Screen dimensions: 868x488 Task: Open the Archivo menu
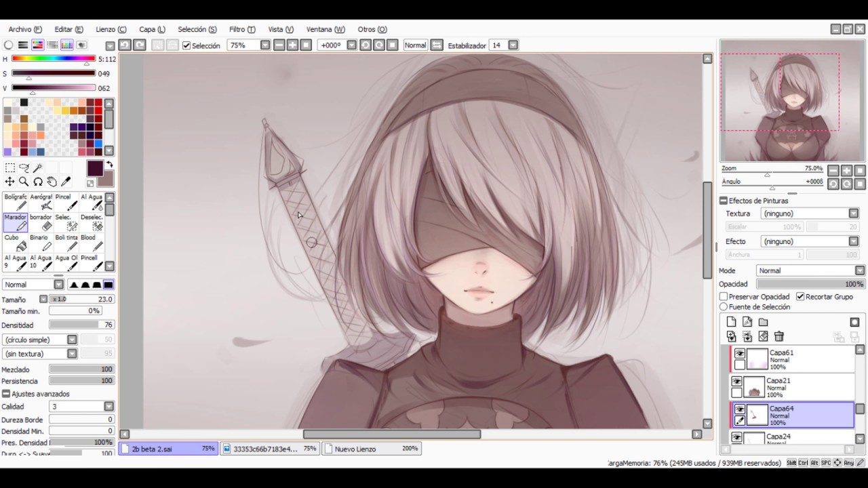tap(25, 29)
